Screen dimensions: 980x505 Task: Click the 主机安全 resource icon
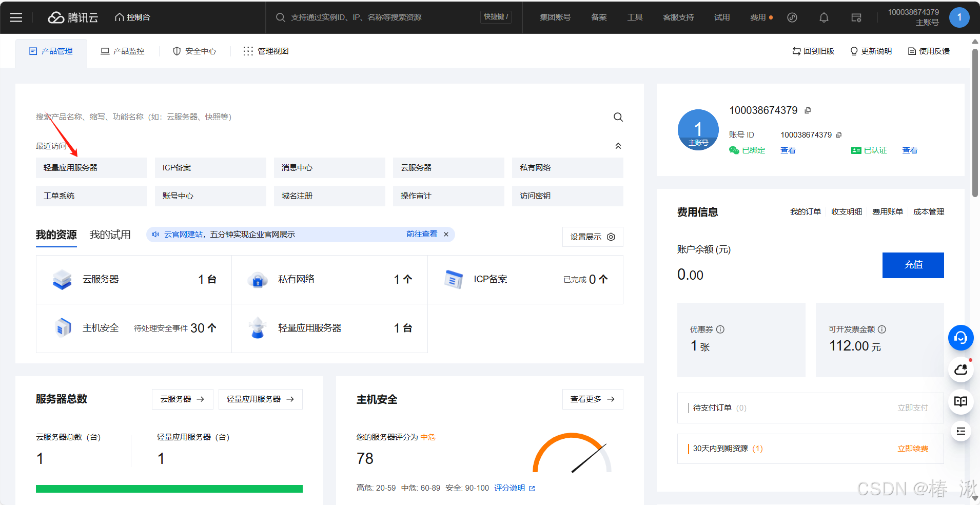click(63, 328)
